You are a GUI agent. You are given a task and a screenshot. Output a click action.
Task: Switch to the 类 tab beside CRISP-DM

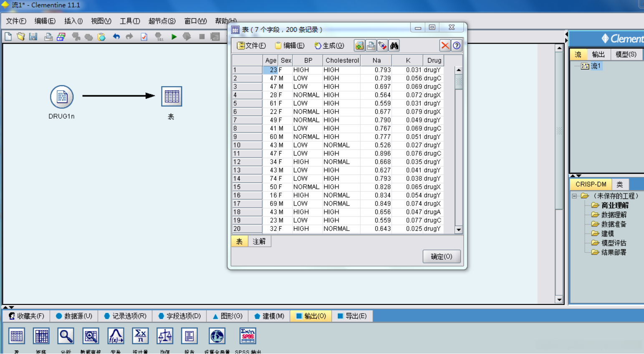pos(620,184)
